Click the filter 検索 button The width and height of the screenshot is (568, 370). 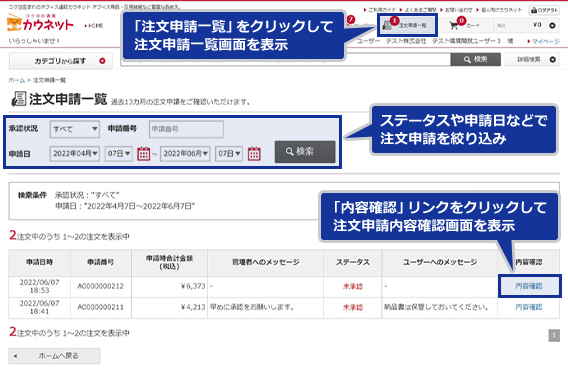(305, 151)
